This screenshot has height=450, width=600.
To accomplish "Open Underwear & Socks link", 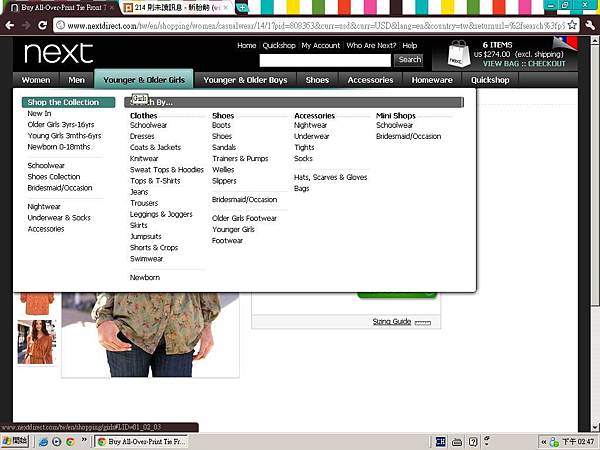I will click(59, 218).
